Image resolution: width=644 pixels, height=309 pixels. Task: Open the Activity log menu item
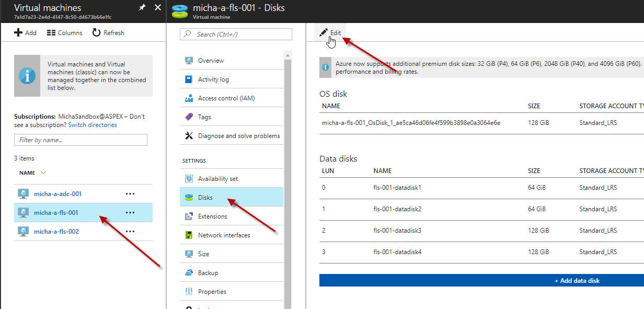point(232,79)
